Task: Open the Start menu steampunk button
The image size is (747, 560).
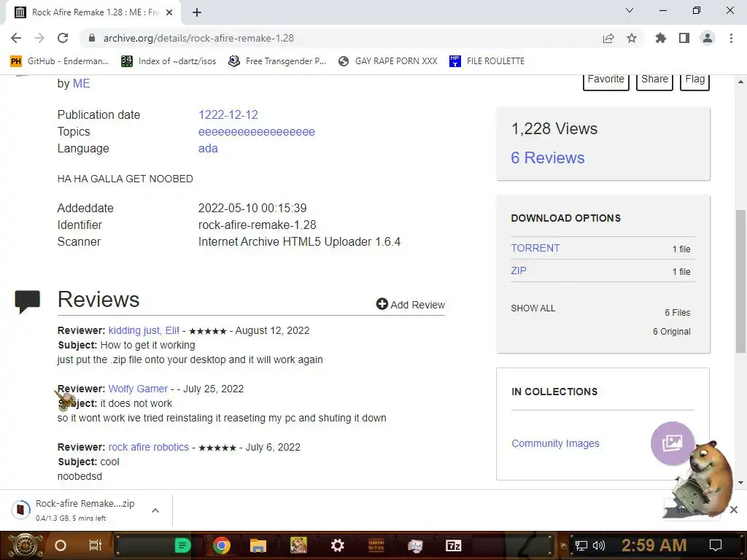Action: (26, 545)
